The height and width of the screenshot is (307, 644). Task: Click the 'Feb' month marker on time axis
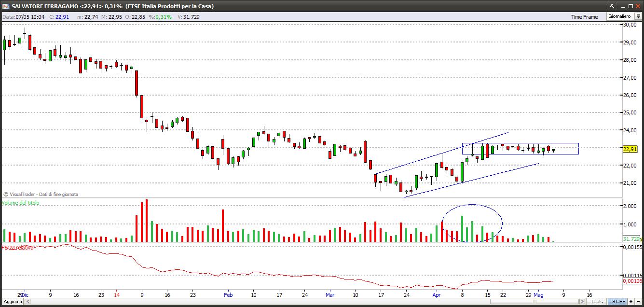(x=228, y=294)
